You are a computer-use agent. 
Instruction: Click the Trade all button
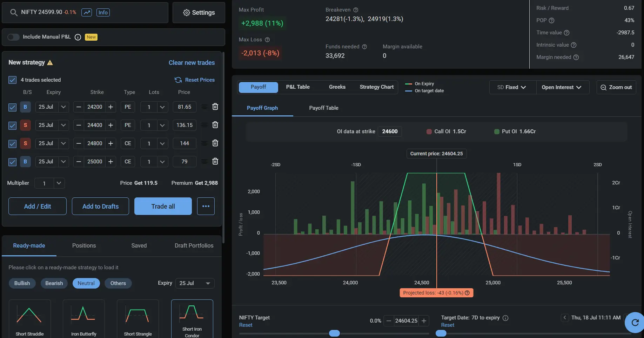tap(163, 206)
